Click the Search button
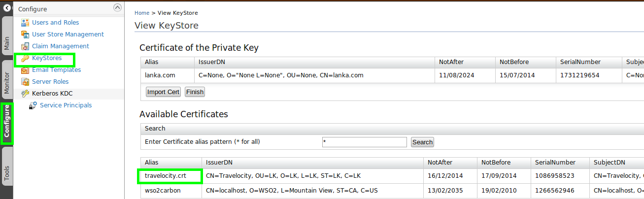This screenshot has width=644, height=199. (422, 142)
